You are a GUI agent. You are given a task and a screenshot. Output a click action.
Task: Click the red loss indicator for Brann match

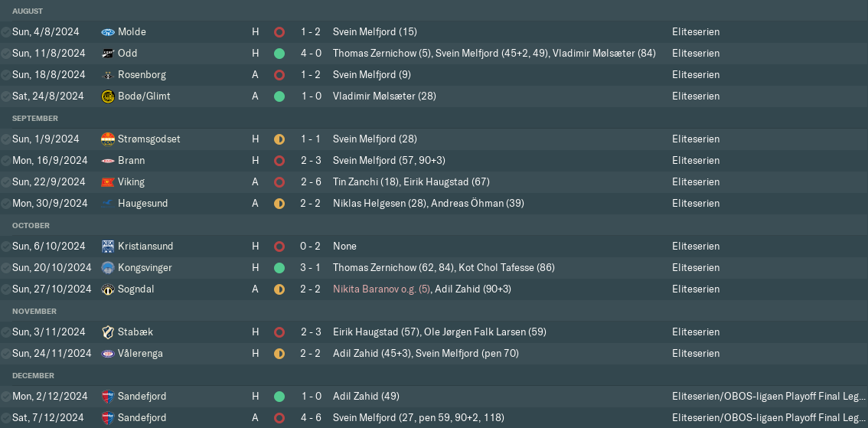(279, 161)
